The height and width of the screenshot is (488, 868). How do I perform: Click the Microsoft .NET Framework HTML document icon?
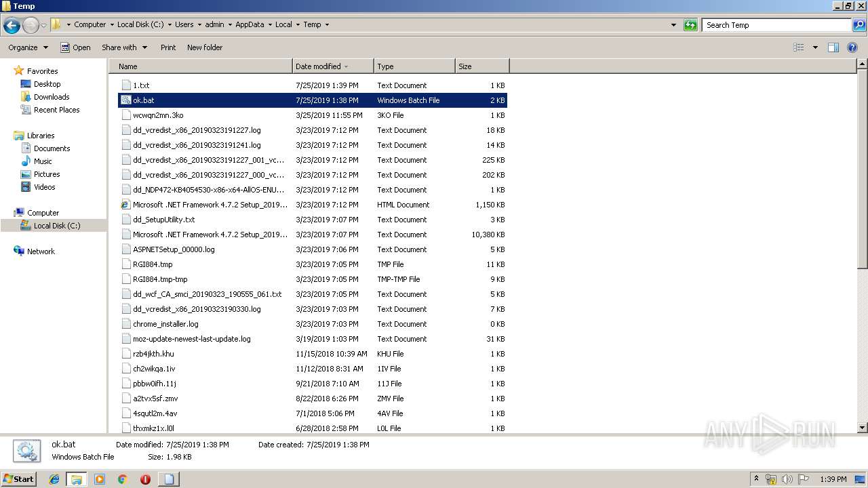[x=125, y=205]
